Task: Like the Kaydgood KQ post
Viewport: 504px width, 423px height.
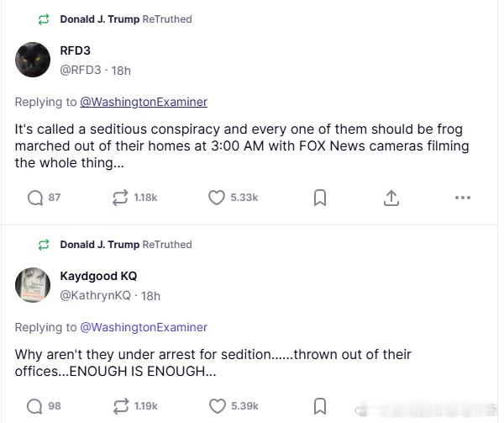Action: 217,406
